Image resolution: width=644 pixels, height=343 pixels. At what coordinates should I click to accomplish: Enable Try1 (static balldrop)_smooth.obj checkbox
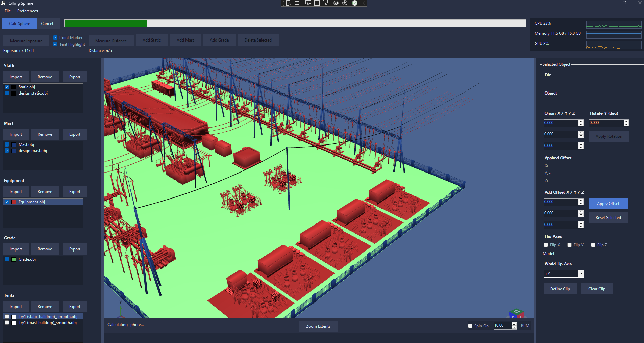point(7,317)
